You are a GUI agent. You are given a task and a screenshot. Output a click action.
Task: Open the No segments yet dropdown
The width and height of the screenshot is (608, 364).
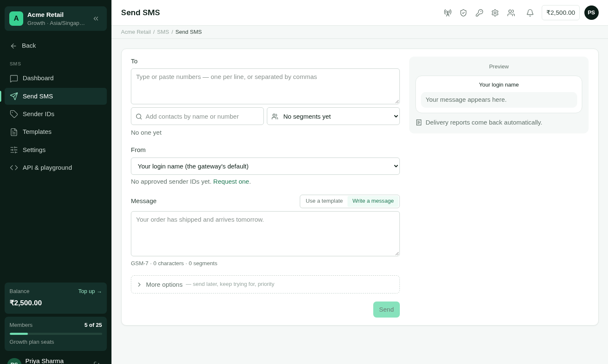click(x=333, y=116)
